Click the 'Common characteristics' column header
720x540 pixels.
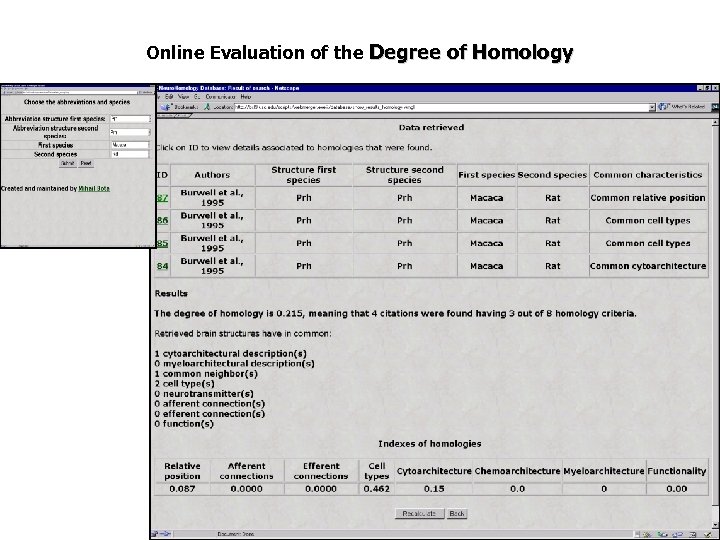click(648, 175)
